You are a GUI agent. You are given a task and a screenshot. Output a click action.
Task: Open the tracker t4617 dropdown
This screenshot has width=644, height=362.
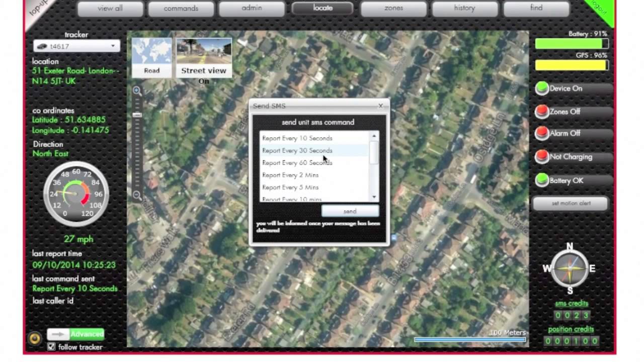tap(76, 46)
